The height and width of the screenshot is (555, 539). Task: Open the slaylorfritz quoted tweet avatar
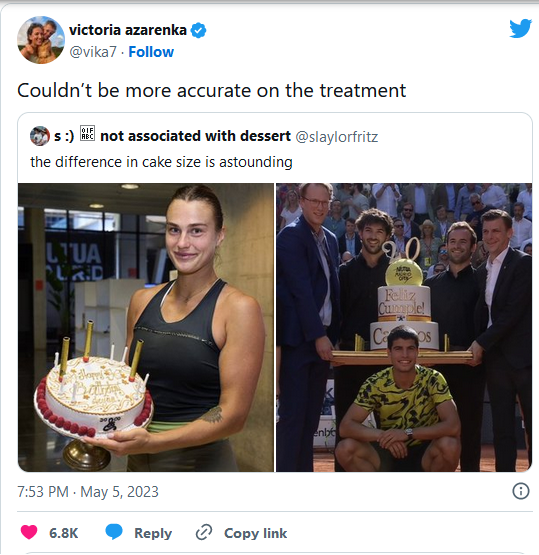click(x=40, y=136)
